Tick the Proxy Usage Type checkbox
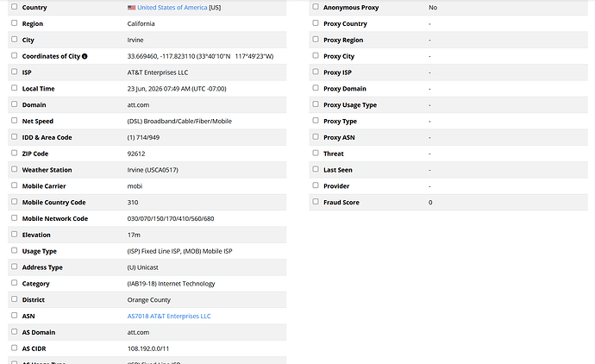Screen dimensions: 595x364 click(316, 104)
